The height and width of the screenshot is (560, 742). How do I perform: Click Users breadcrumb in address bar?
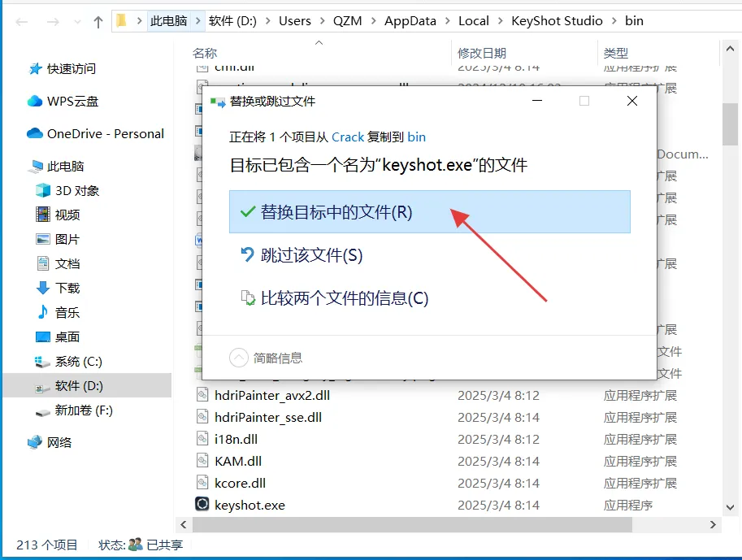click(295, 21)
